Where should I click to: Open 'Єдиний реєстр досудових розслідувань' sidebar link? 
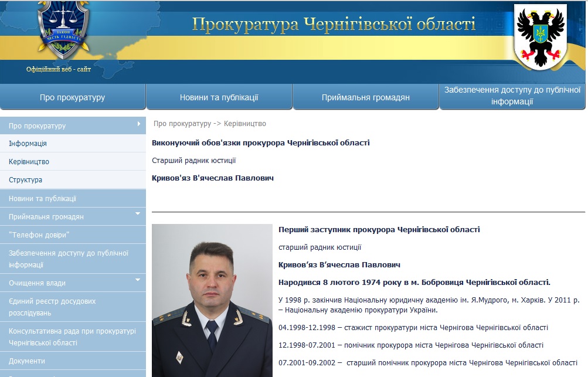[73, 307]
